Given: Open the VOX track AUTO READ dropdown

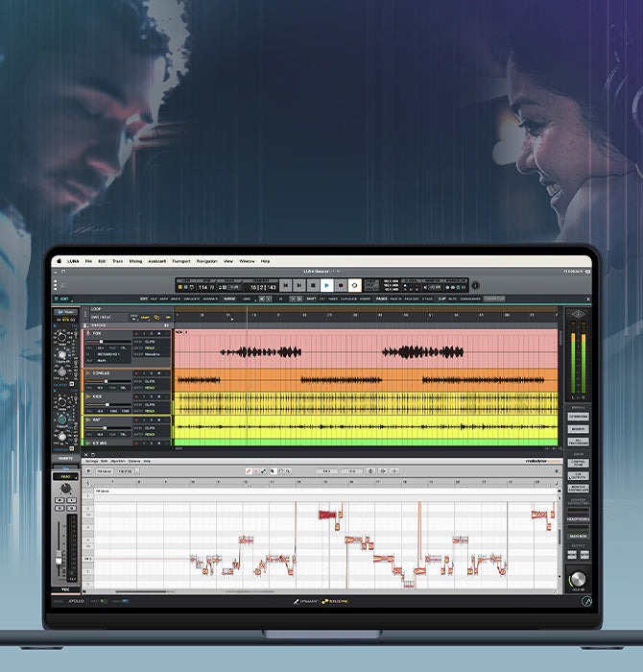Looking at the screenshot, I should click(150, 348).
